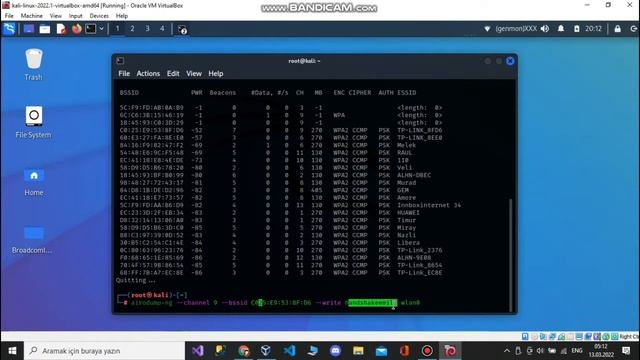
Task: Click the (genmon)XXX panel monitor
Action: click(x=516, y=29)
